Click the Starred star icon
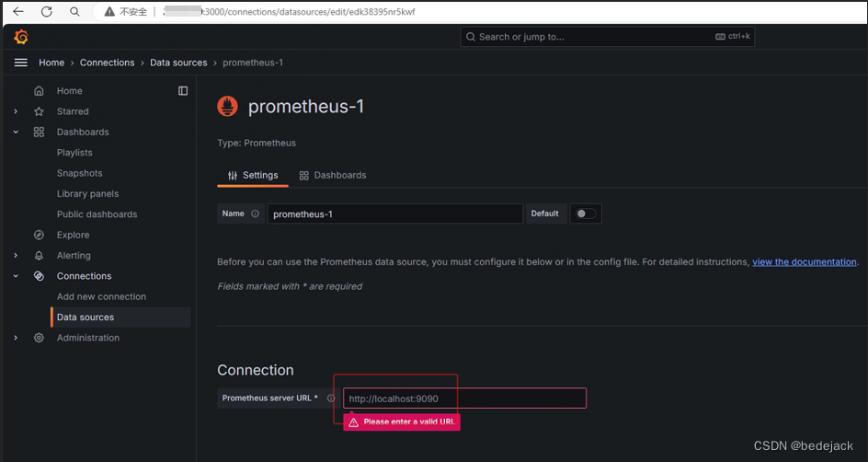 pos(39,111)
